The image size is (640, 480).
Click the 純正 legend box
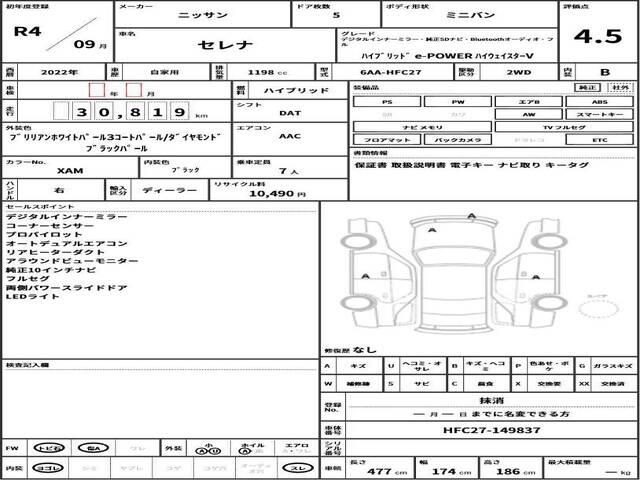(x=587, y=87)
